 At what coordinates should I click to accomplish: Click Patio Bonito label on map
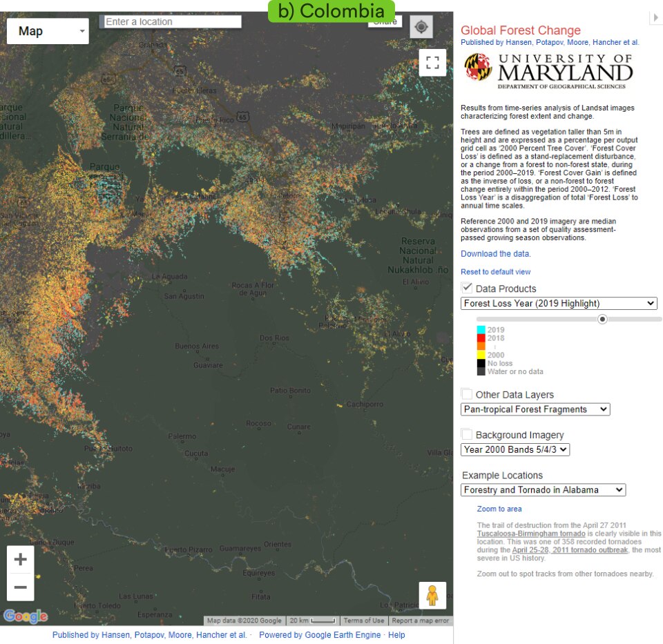tap(290, 391)
